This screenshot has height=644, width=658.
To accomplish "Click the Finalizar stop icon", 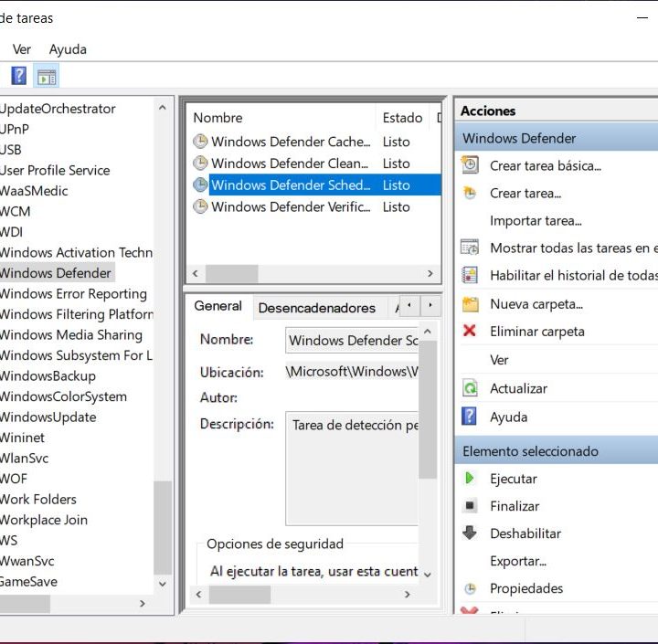I will [470, 506].
